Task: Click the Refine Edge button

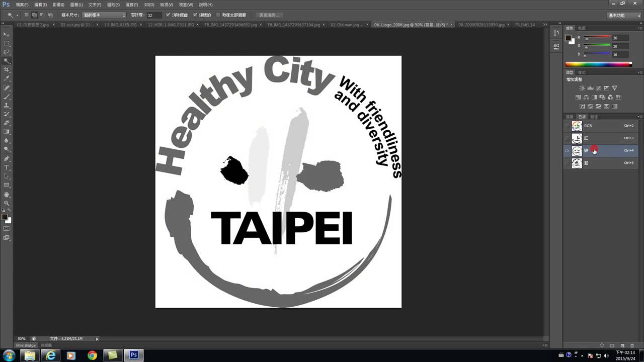Action: 269,15
